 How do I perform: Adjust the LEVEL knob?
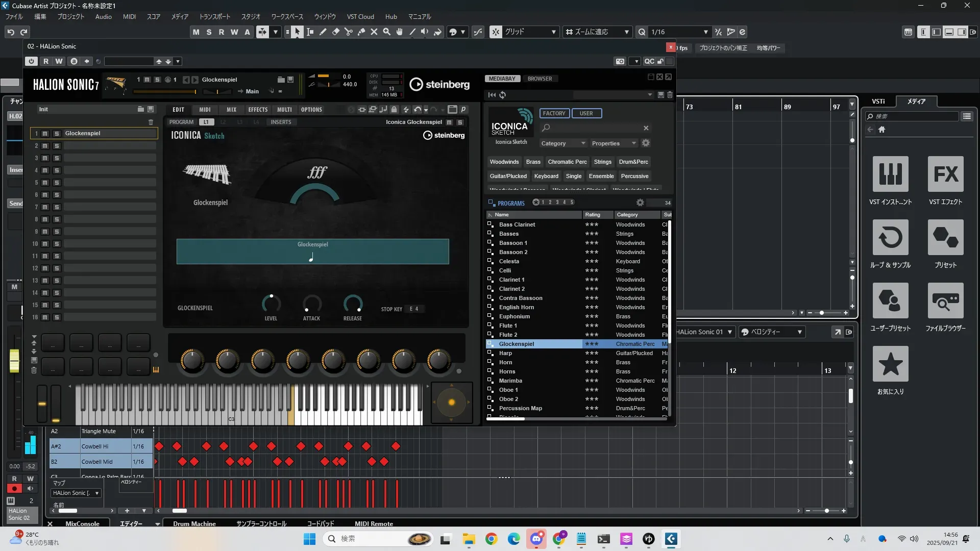click(x=271, y=304)
